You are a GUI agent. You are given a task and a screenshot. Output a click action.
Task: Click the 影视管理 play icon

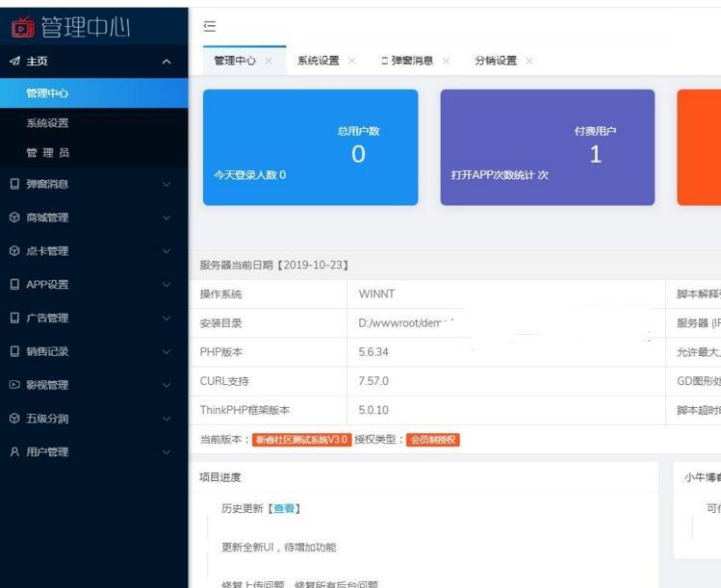[x=14, y=385]
